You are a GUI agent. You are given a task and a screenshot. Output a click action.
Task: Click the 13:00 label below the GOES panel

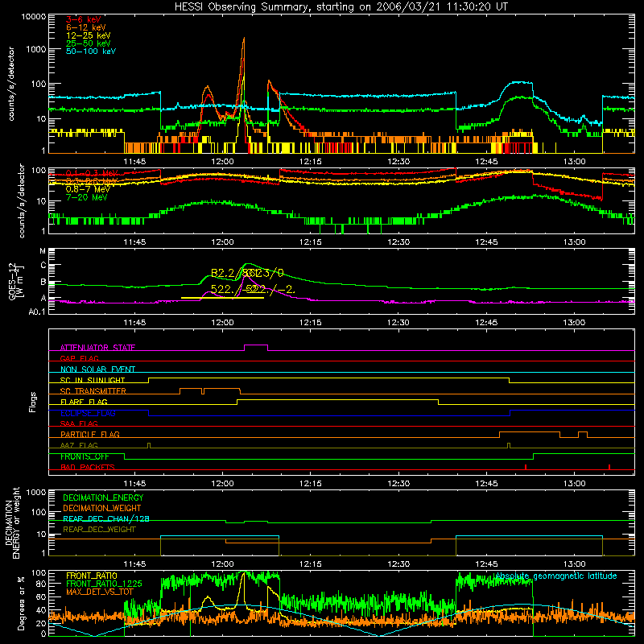pos(574,323)
